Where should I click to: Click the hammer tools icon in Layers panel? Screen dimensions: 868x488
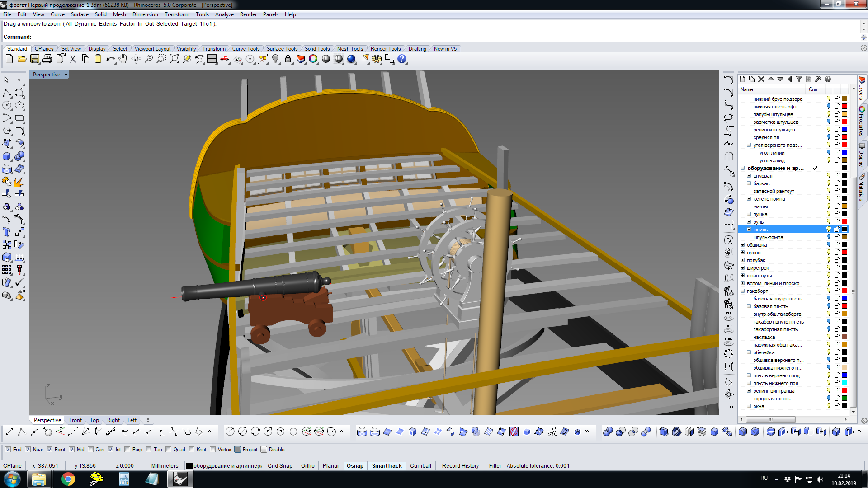pyautogui.click(x=818, y=79)
